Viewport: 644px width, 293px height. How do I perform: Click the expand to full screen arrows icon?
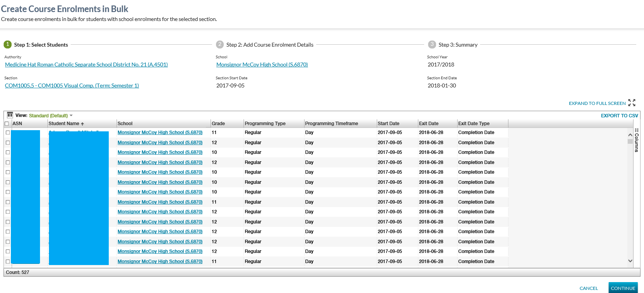click(632, 103)
